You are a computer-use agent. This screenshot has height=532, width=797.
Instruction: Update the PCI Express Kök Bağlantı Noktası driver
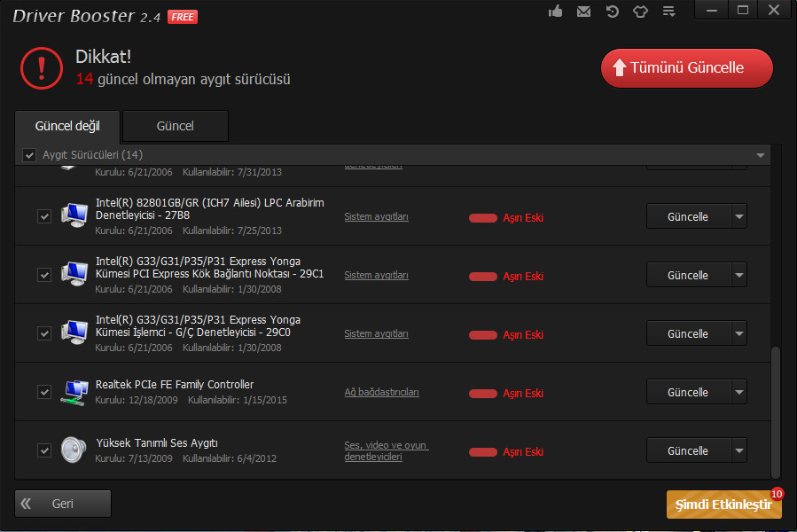point(689,275)
